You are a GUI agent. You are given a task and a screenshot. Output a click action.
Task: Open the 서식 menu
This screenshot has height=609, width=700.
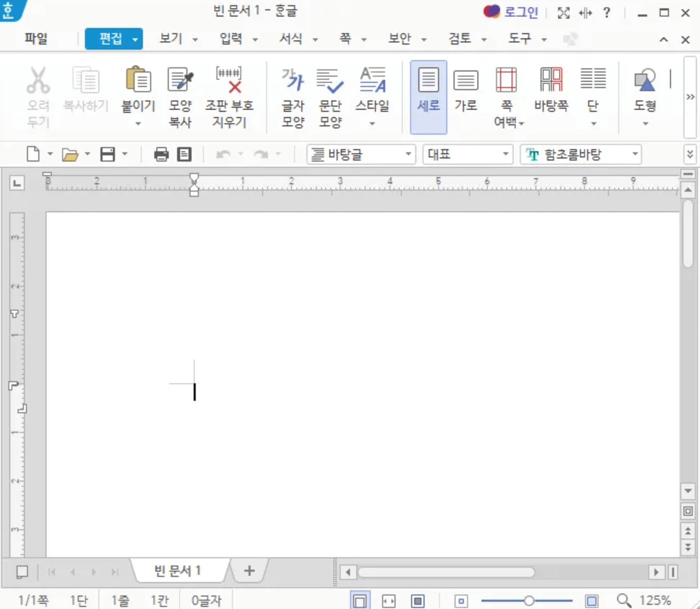pyautogui.click(x=291, y=39)
